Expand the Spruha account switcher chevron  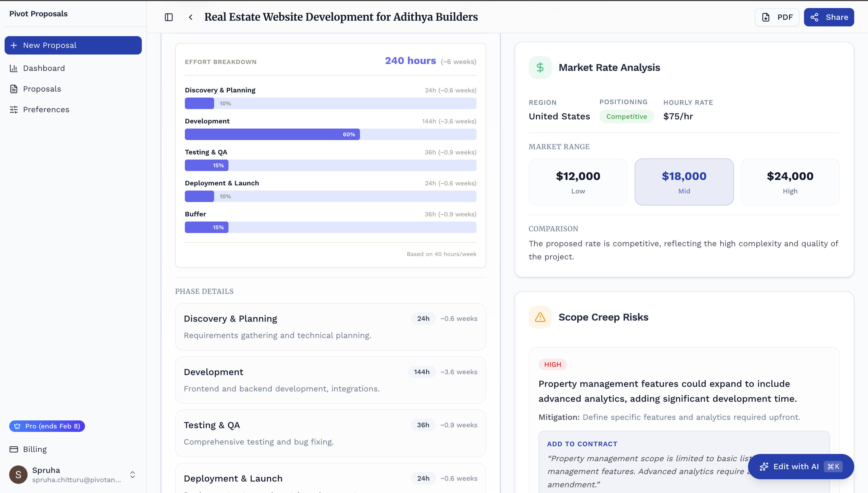coord(133,475)
